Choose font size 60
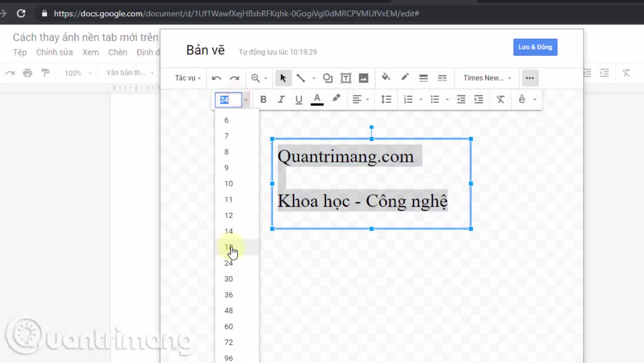This screenshot has height=363, width=644. coord(237,326)
